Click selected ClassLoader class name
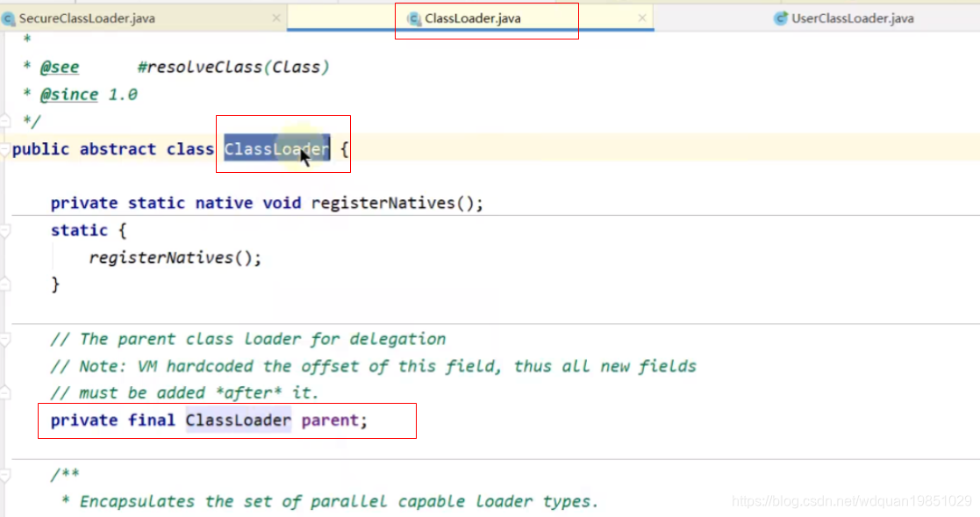980x517 pixels. [277, 149]
